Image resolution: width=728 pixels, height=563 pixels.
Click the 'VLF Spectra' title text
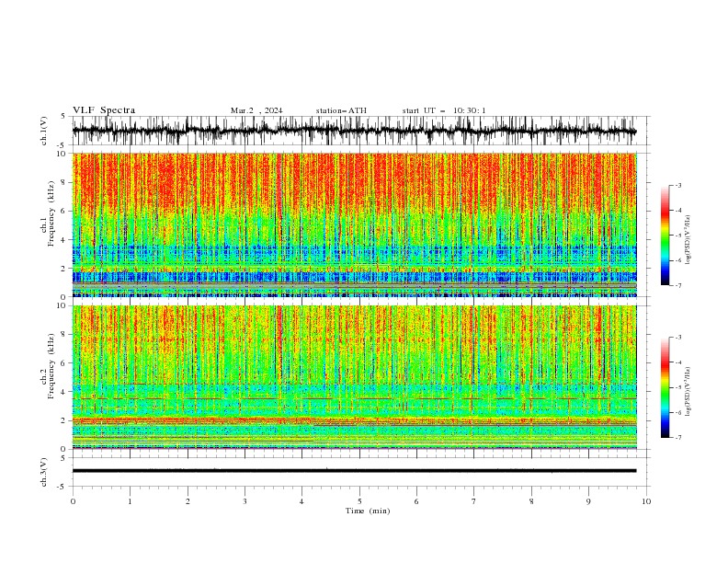104,110
